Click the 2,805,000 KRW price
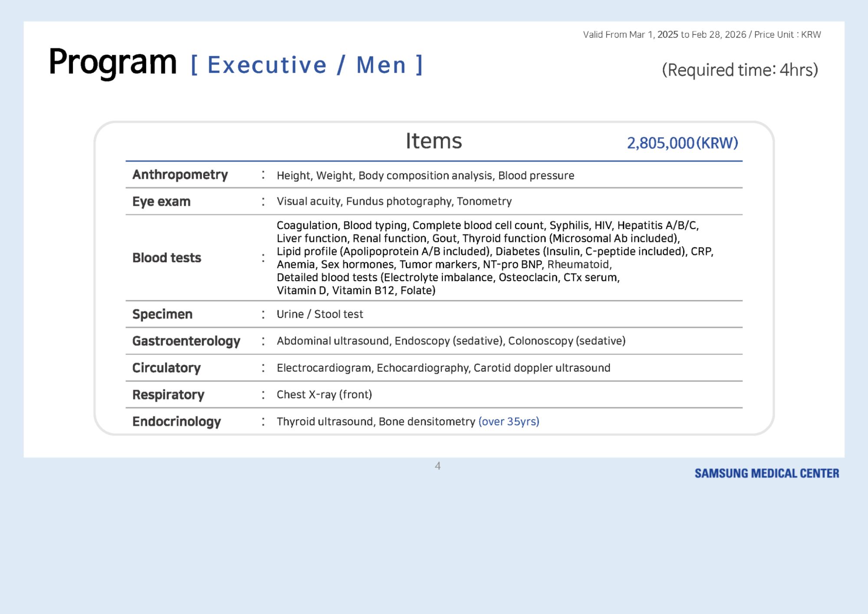This screenshot has width=868, height=614. [x=682, y=143]
